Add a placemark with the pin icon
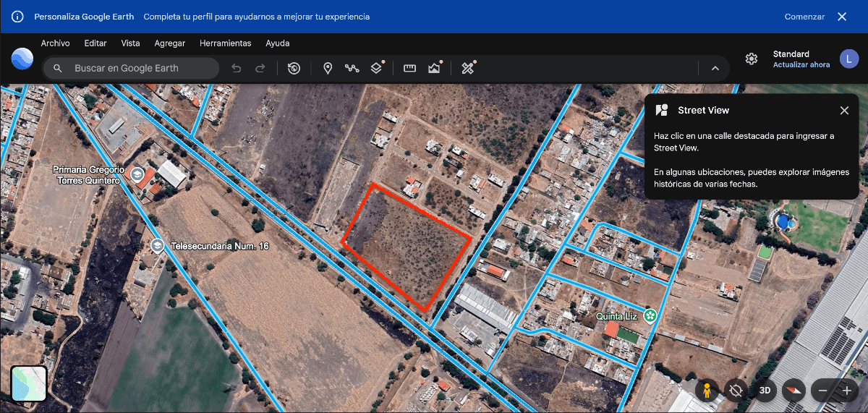This screenshot has width=868, height=413. pyautogui.click(x=328, y=68)
